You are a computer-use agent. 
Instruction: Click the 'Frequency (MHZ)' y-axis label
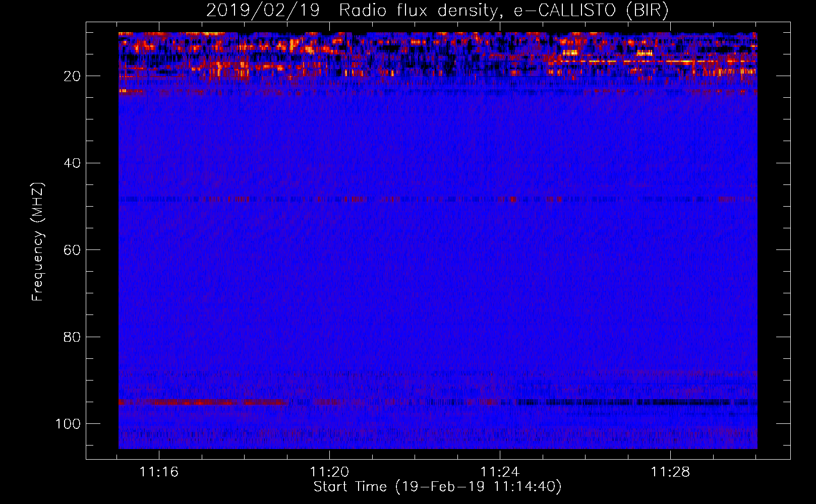(x=38, y=242)
